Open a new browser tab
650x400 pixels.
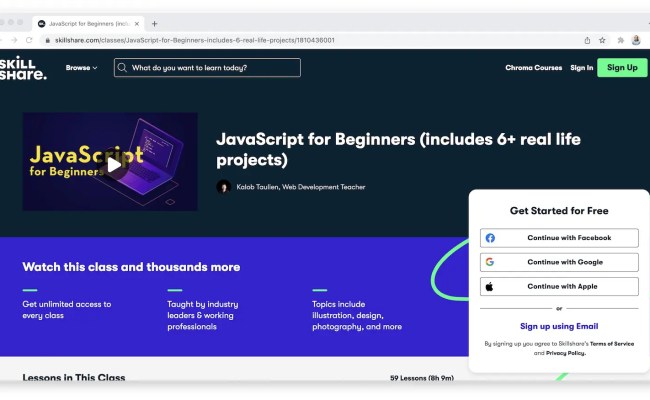pyautogui.click(x=155, y=24)
